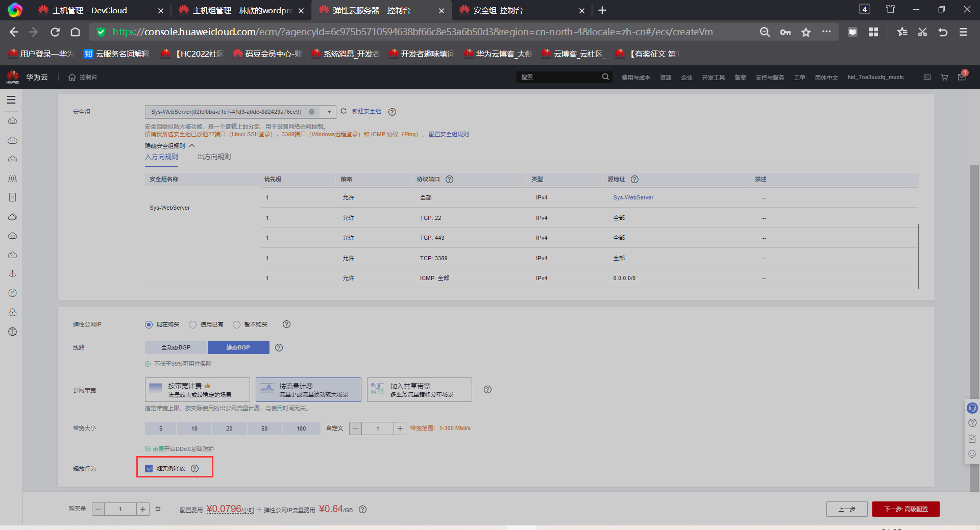Select the 现在购买 radio button
The height and width of the screenshot is (530, 980).
(149, 324)
